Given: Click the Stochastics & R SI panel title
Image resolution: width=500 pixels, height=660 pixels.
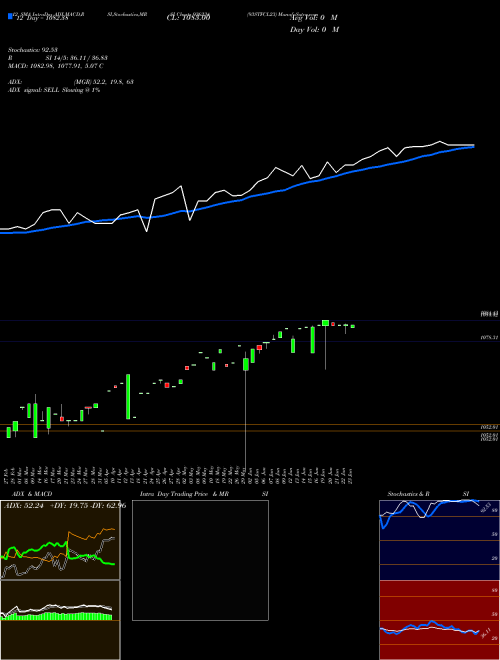Looking at the screenshot, I should (428, 494).
